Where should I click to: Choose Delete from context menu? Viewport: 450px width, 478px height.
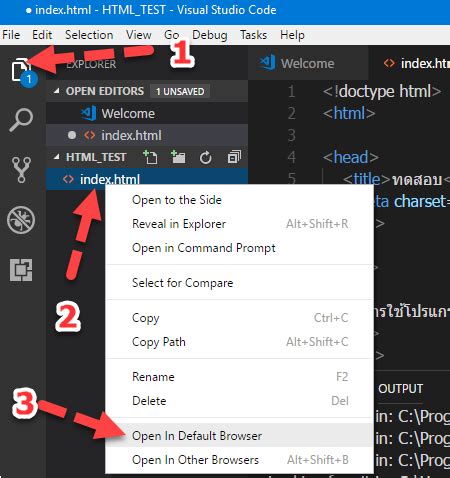(x=239, y=401)
